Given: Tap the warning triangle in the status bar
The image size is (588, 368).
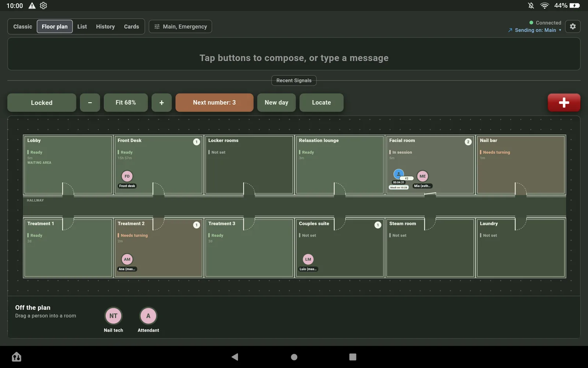Looking at the screenshot, I should coord(32,6).
